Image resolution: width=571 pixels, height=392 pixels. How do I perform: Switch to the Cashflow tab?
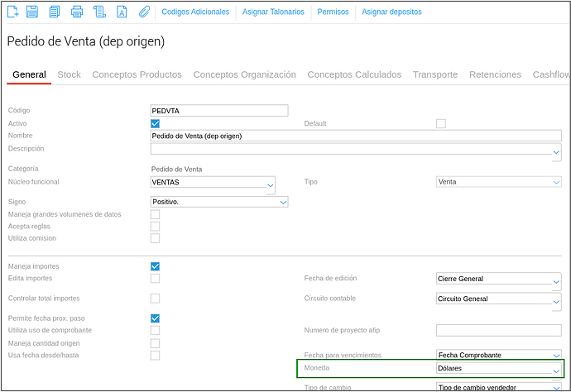(x=550, y=74)
